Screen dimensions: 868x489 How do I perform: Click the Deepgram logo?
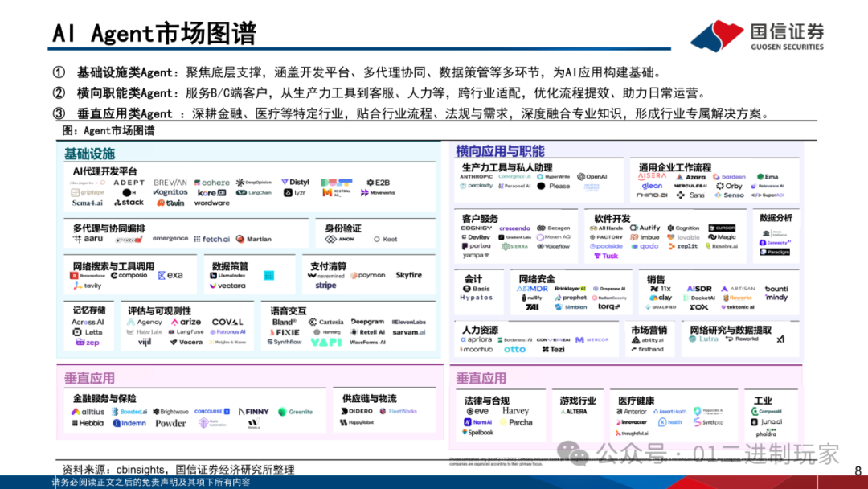[x=367, y=322]
